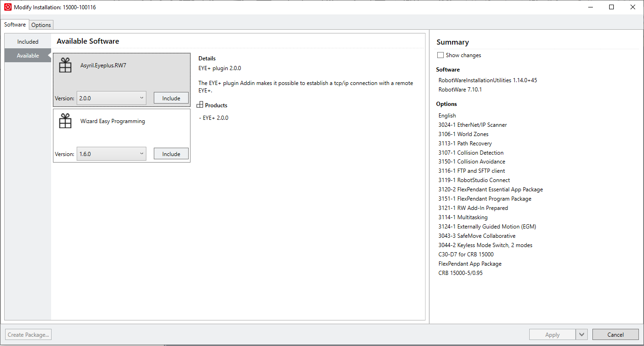Click '3043-3 SafeMove Collaborative' option

[x=477, y=236]
